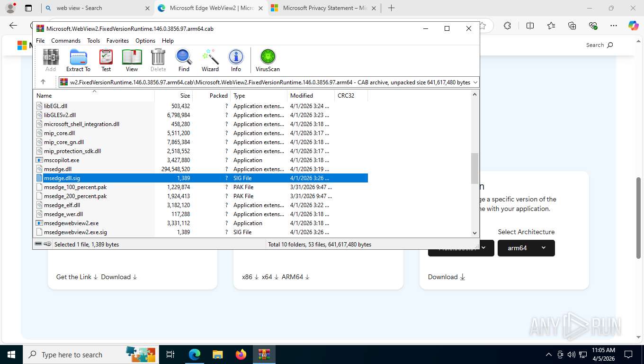Click the Add toolbar icon
The height and width of the screenshot is (364, 644).
coord(51,61)
